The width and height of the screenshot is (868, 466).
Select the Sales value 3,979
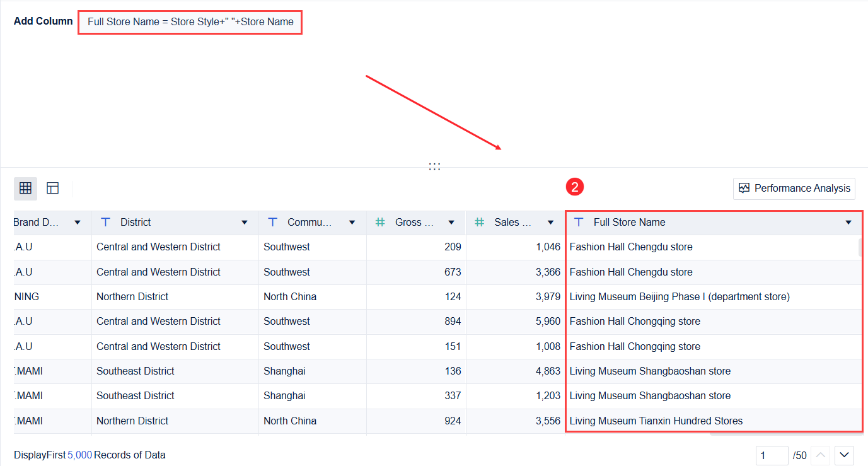point(548,296)
